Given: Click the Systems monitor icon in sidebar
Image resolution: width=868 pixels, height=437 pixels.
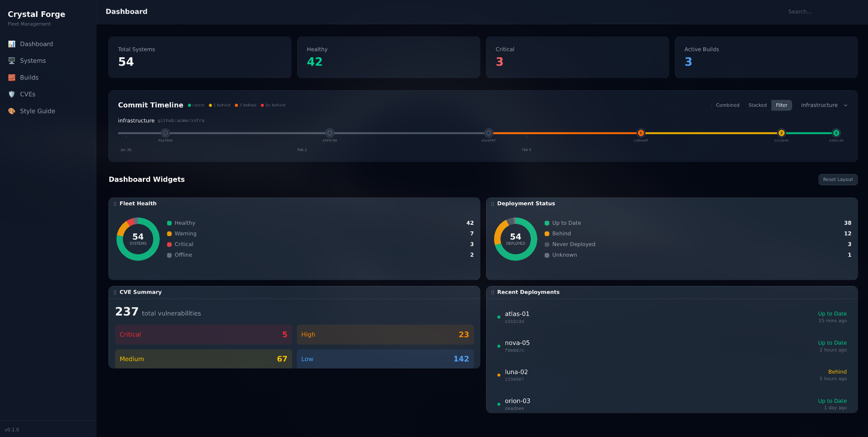Looking at the screenshot, I should click(12, 61).
